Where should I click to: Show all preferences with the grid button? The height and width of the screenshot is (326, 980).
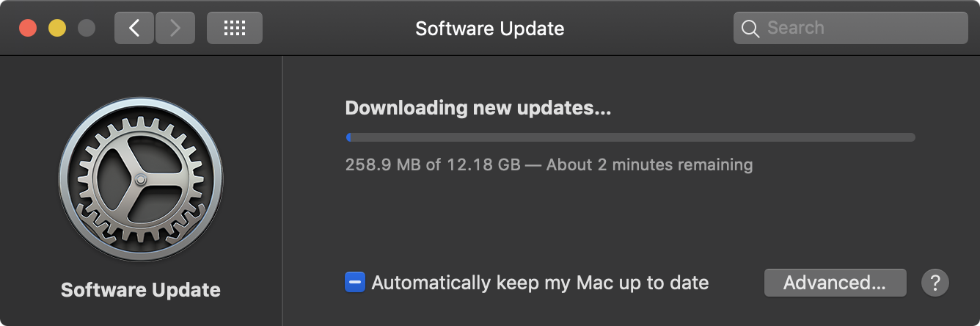click(235, 28)
